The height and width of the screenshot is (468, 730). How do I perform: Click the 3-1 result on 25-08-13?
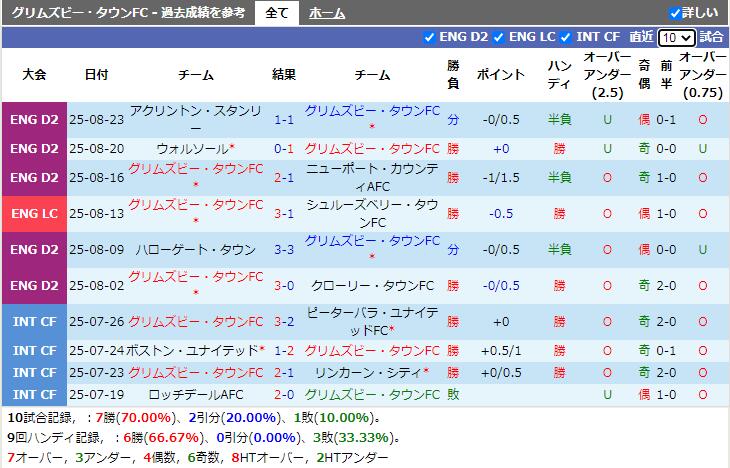click(x=284, y=214)
